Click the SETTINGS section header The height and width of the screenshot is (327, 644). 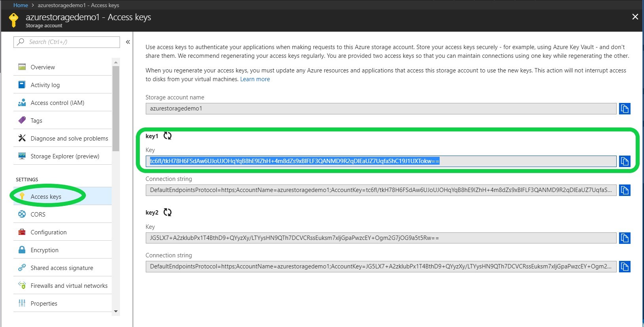[x=27, y=179]
